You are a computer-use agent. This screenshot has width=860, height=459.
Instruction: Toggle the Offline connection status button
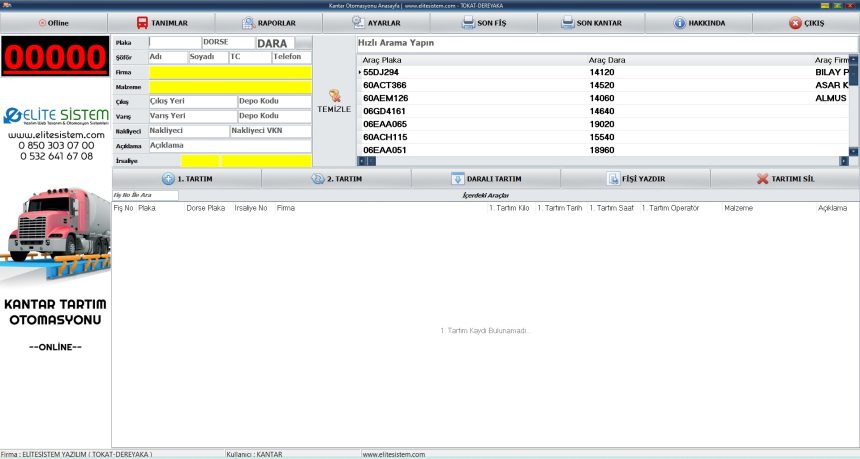coord(54,22)
